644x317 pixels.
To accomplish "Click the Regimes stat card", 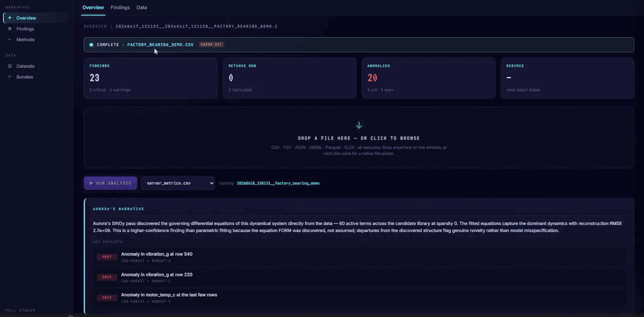I will point(568,78).
